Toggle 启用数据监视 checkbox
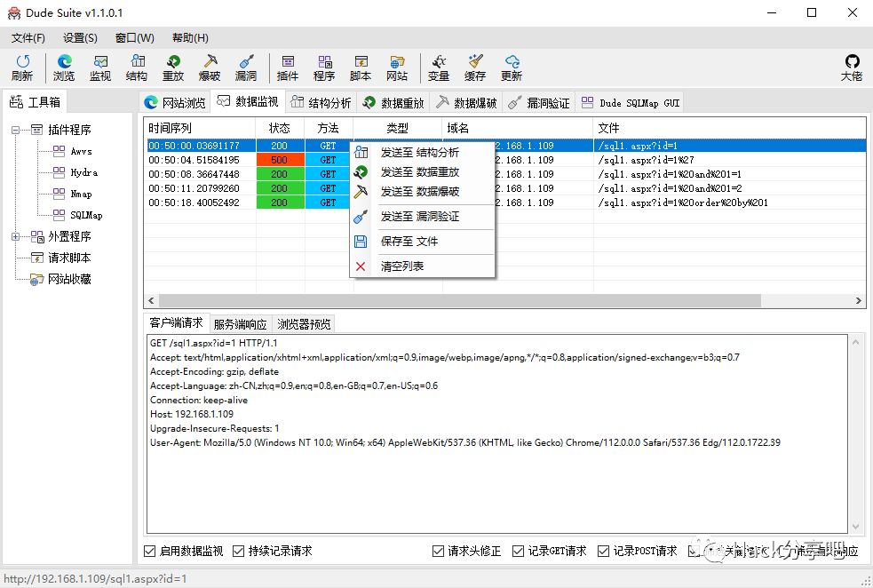873x588 pixels. 149,551
